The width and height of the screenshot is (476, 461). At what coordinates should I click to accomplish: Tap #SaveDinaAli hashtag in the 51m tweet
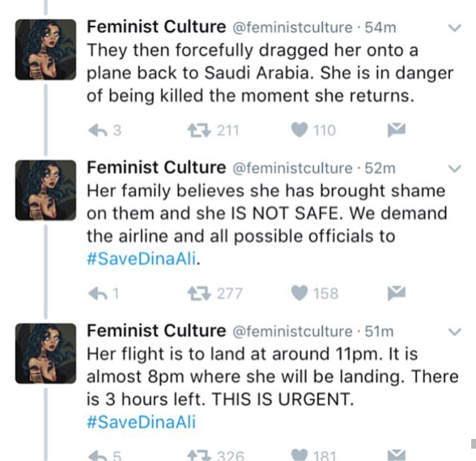click(x=141, y=422)
